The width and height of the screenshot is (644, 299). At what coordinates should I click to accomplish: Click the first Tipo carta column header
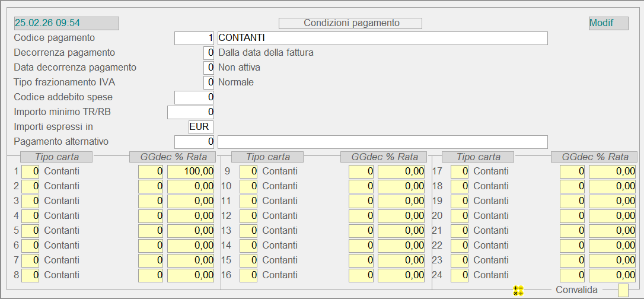(x=56, y=157)
